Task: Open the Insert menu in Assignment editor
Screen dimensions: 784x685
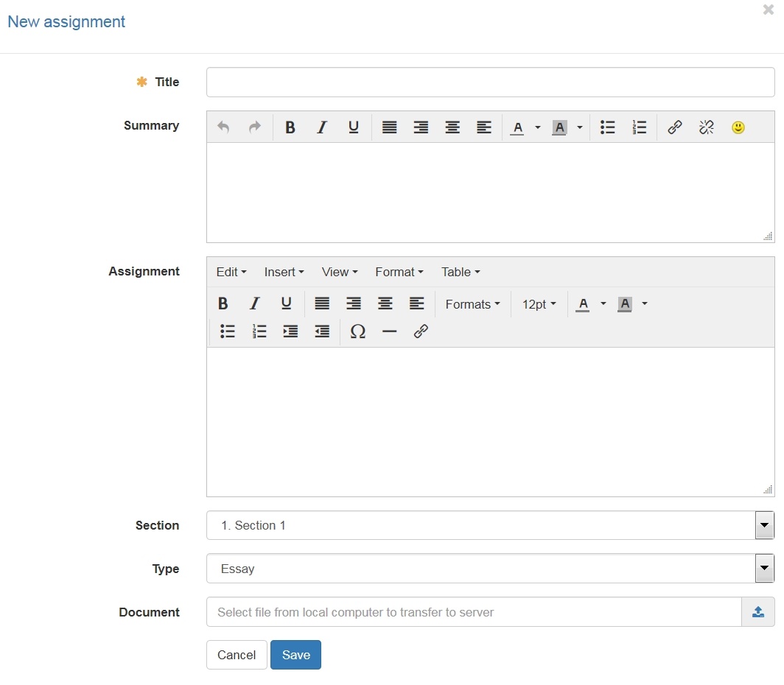Action: (x=284, y=272)
